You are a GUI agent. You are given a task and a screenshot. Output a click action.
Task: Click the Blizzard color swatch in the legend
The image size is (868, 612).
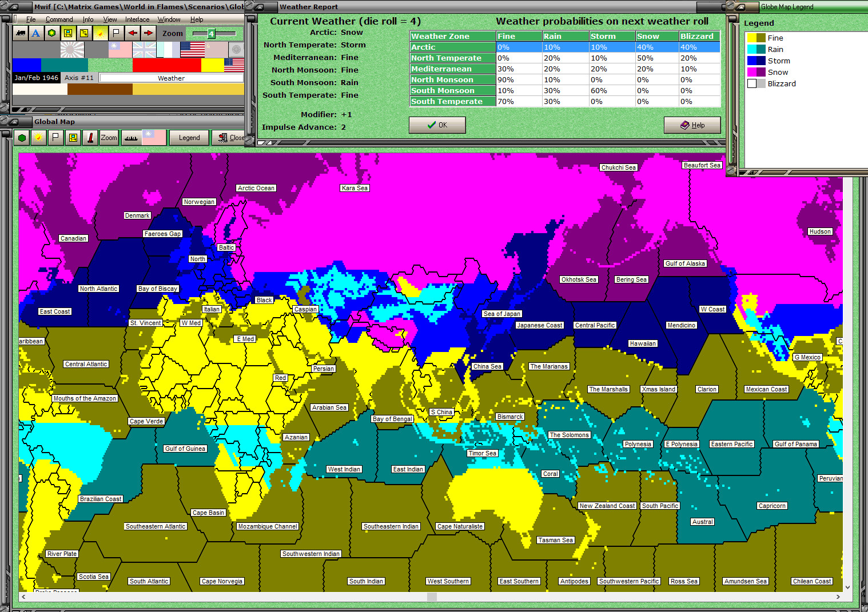(756, 83)
